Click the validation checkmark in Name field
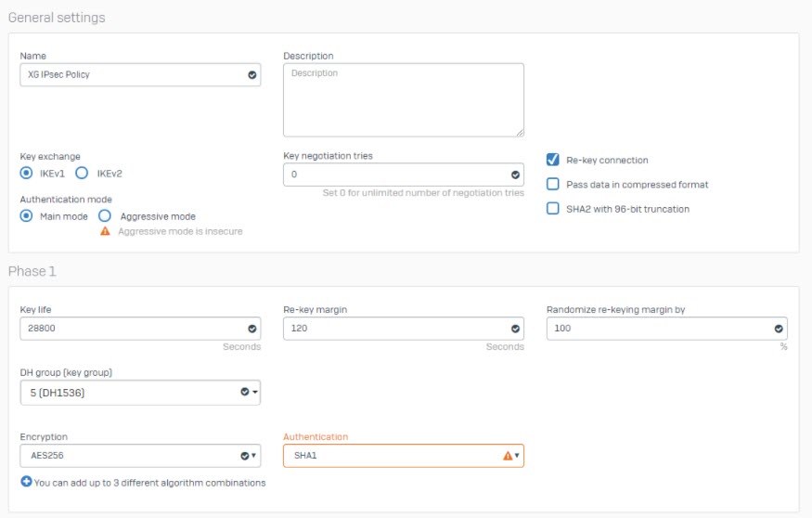 click(252, 75)
